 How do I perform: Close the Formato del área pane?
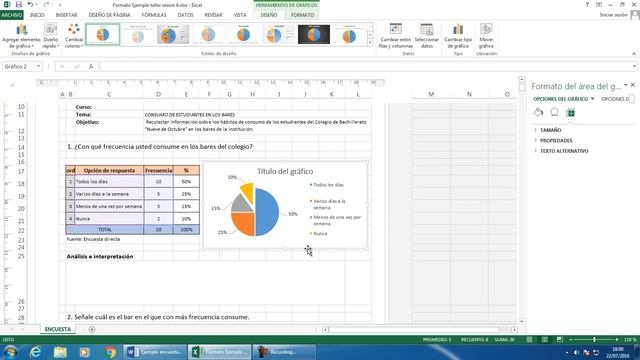click(x=633, y=85)
